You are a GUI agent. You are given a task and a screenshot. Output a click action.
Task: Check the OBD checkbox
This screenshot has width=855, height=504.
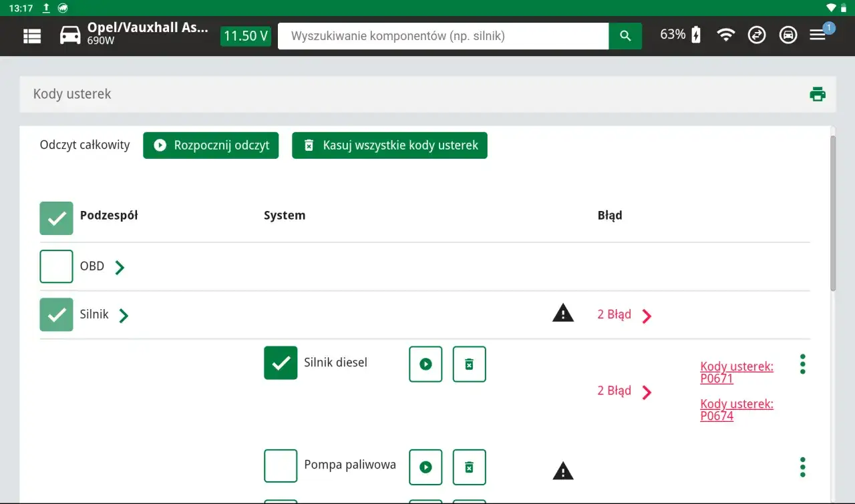(x=56, y=266)
